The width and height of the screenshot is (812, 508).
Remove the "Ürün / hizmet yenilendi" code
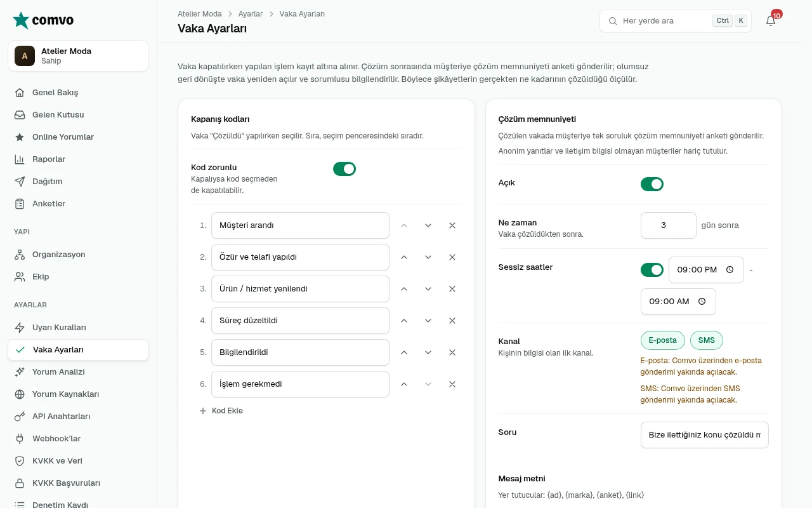(452, 289)
